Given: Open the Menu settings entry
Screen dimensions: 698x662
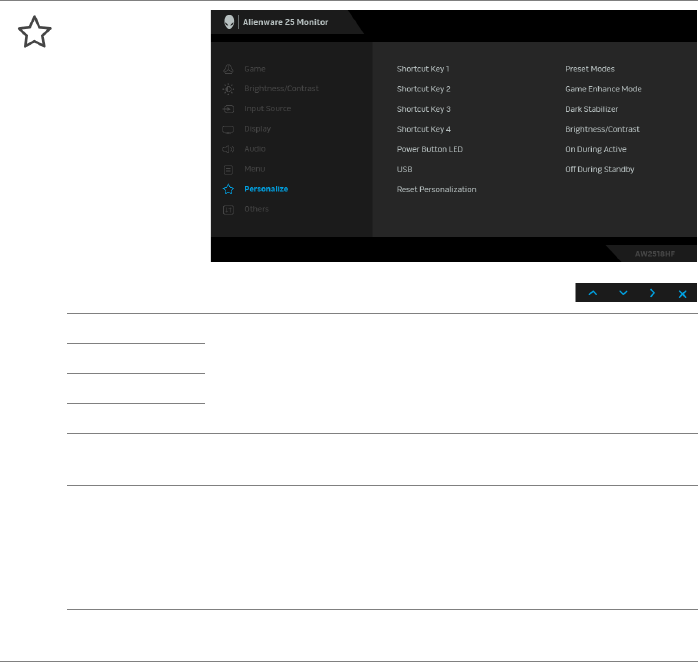Looking at the screenshot, I should coord(255,169).
